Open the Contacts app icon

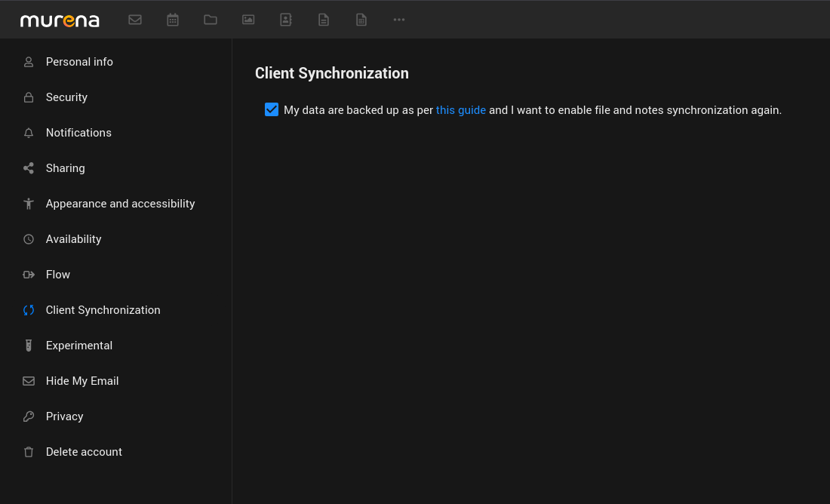(286, 20)
